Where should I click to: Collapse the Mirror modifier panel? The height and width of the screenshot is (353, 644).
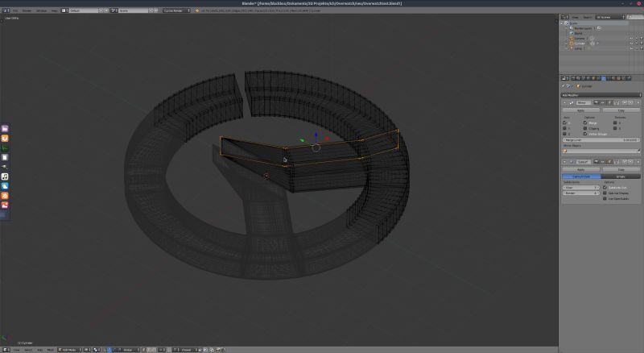pos(564,102)
